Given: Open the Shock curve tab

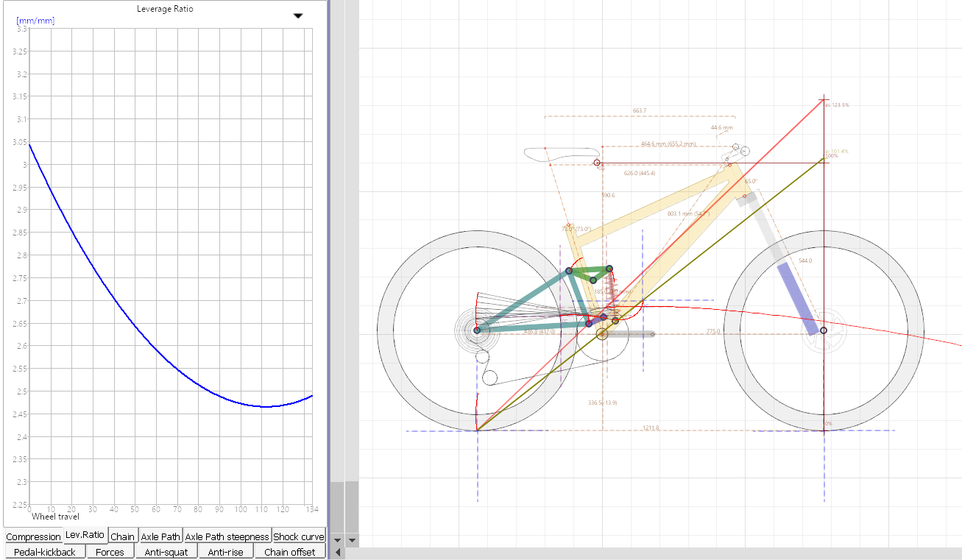Looking at the screenshot, I should pos(299,536).
